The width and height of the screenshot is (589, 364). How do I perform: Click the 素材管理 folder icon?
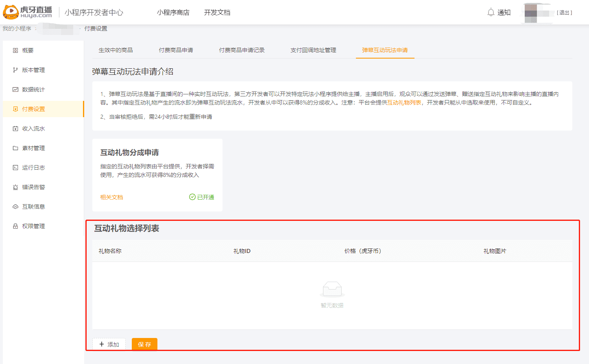[15, 148]
